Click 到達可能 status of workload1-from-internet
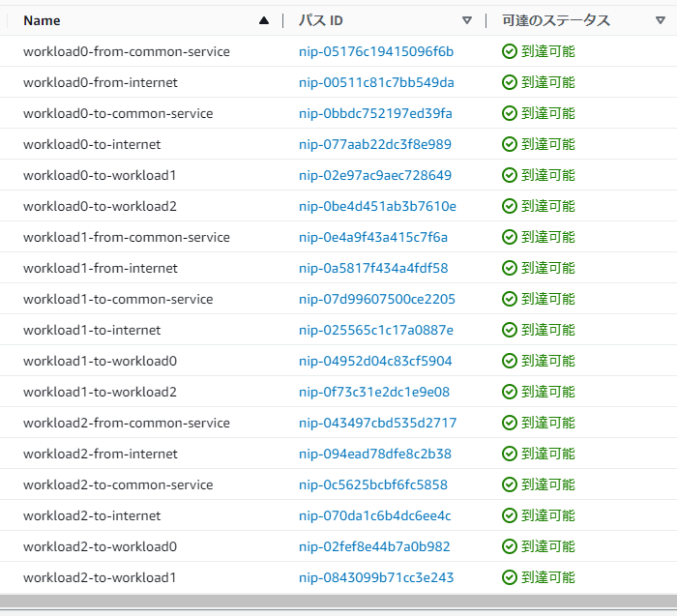677x616 pixels. 539,268
